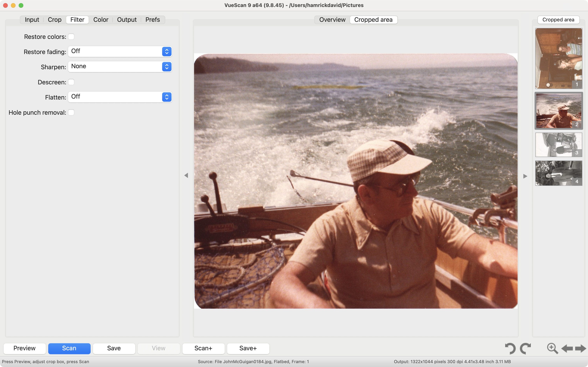Switch to the Color tab
Screen dimensions: 588x367
pyautogui.click(x=101, y=19)
